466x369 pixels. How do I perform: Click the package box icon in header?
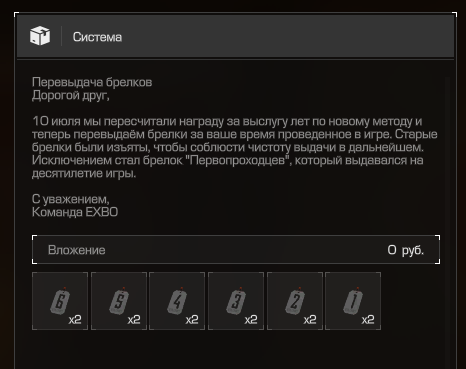[40, 36]
